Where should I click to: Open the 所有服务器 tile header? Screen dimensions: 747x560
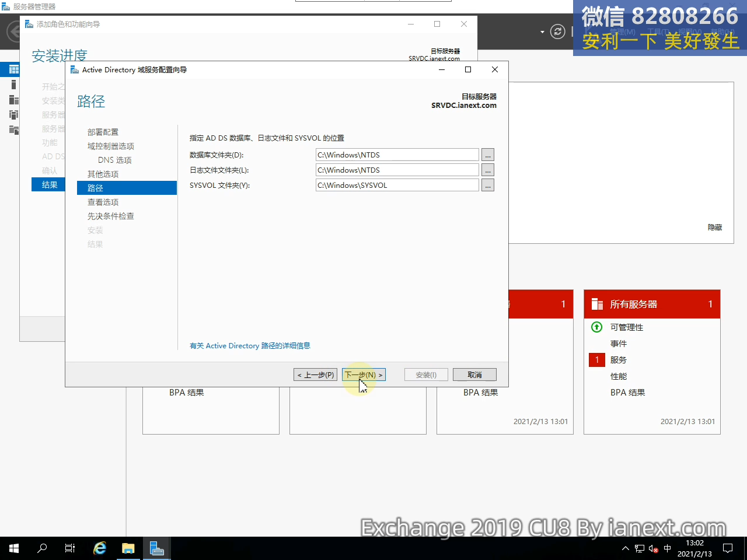click(x=652, y=304)
